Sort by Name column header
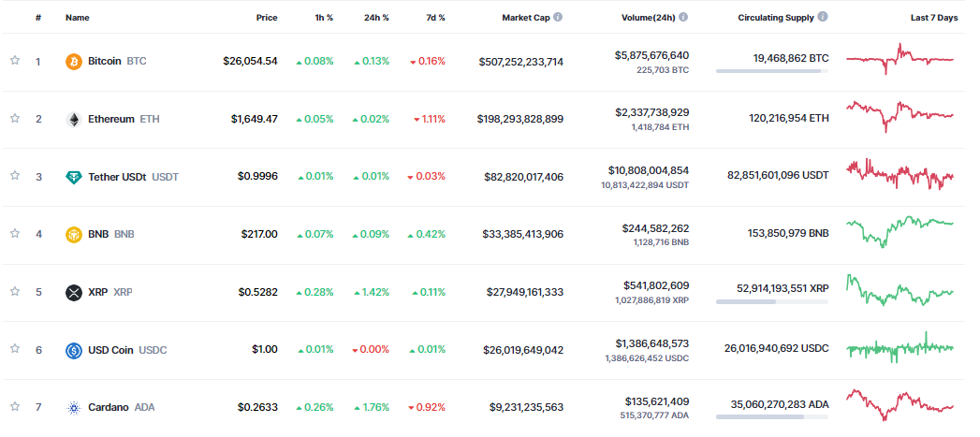 (x=78, y=18)
